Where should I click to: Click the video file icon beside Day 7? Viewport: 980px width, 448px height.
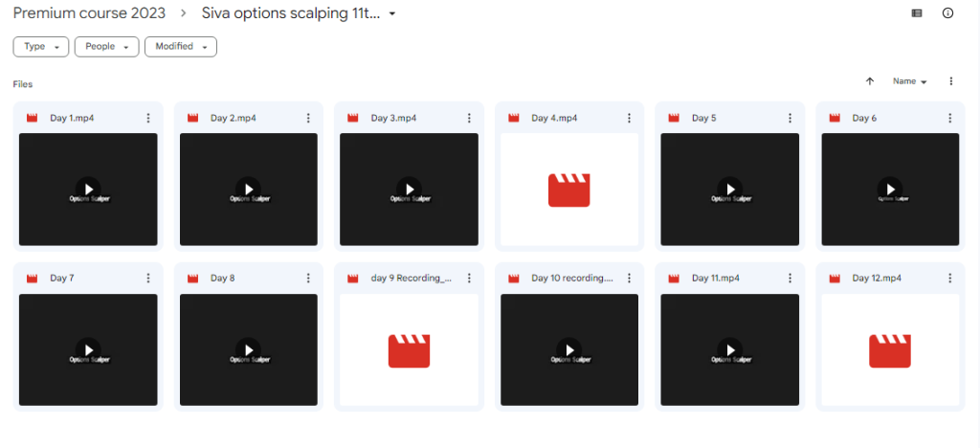[x=32, y=279]
